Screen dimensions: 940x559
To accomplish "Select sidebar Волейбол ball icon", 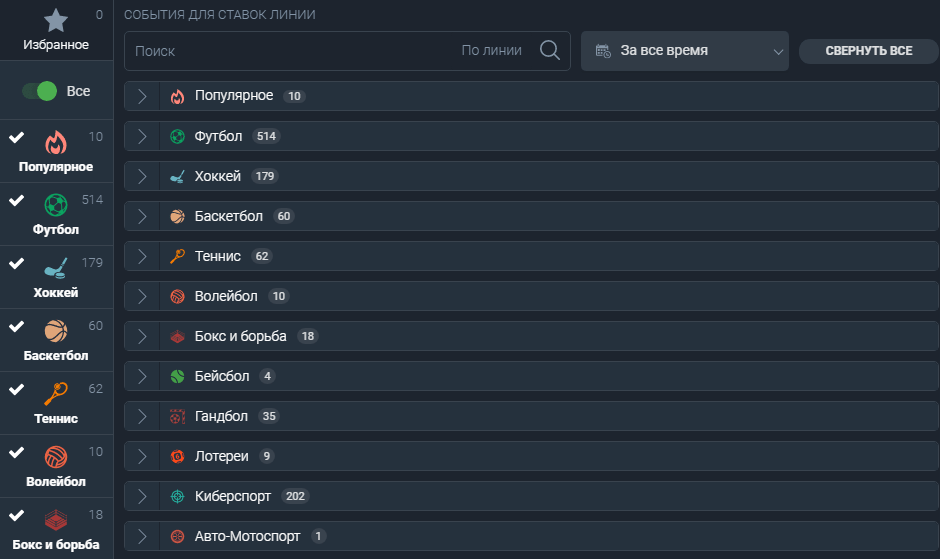I will click(x=56, y=457).
